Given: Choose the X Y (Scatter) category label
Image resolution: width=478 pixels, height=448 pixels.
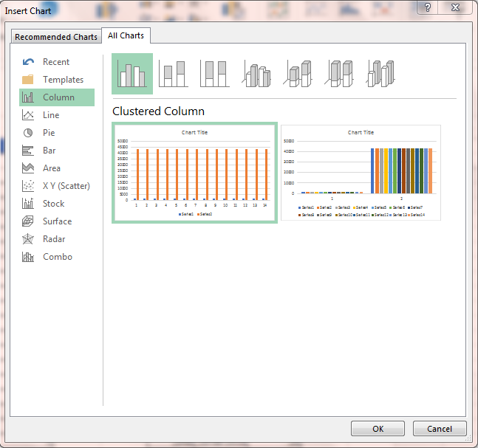Looking at the screenshot, I should pyautogui.click(x=66, y=186).
